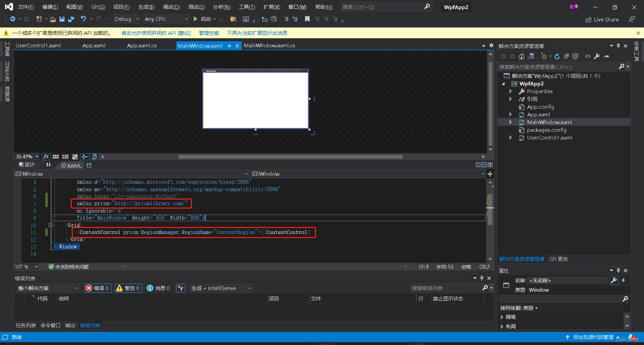Switch to the Git 更改 tab

(x=558, y=259)
